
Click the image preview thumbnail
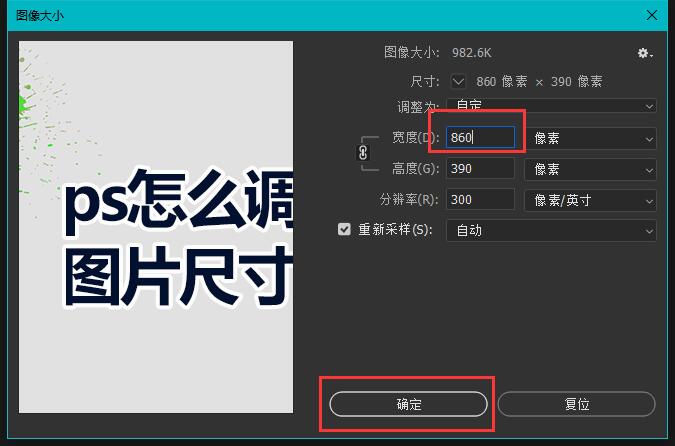[156, 227]
